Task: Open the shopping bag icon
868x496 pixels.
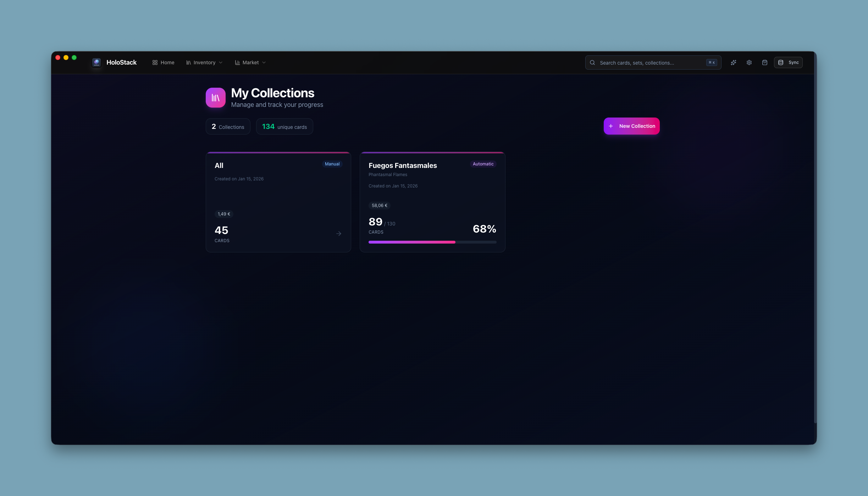Action: click(x=764, y=62)
